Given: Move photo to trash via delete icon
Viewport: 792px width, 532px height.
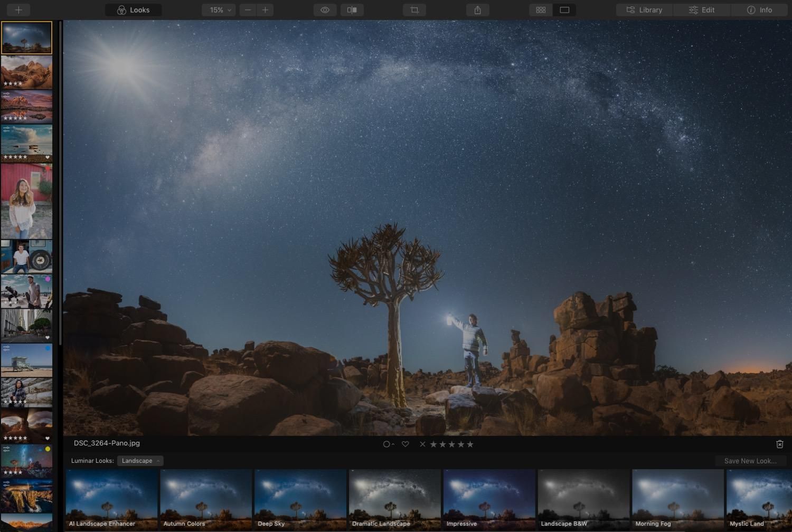Looking at the screenshot, I should click(x=780, y=444).
